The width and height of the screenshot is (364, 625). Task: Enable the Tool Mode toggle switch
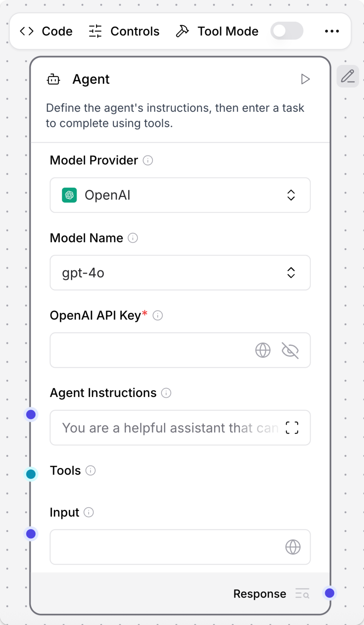pos(286,31)
